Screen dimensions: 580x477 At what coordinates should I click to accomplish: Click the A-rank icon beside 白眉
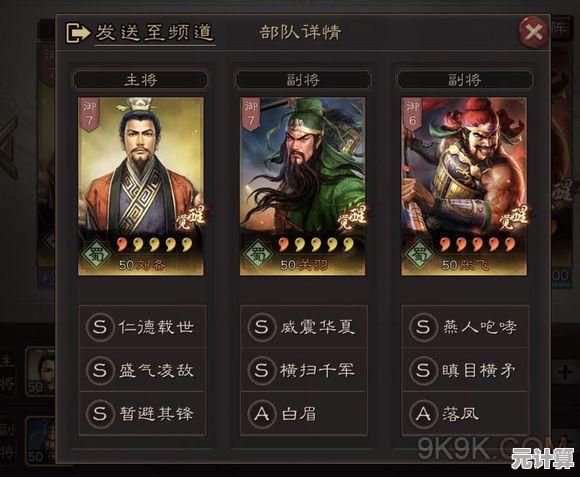pos(262,413)
